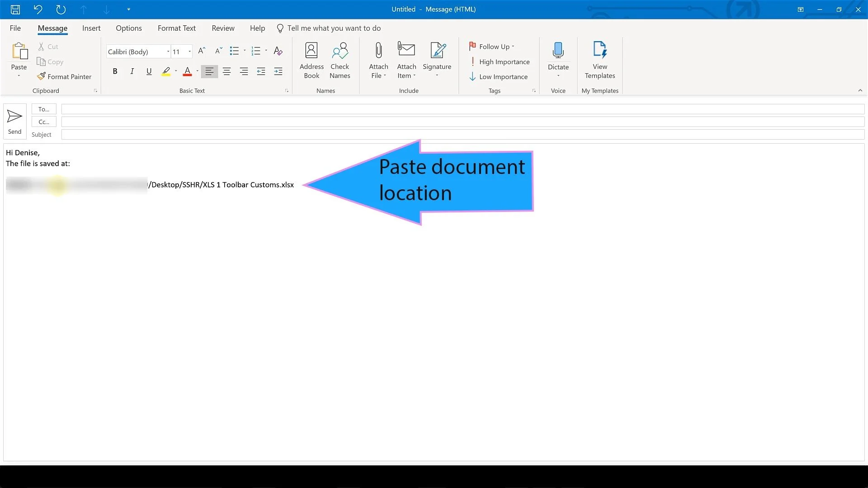Open the font family dropdown
Screen dimensions: 868x488
pyautogui.click(x=168, y=51)
